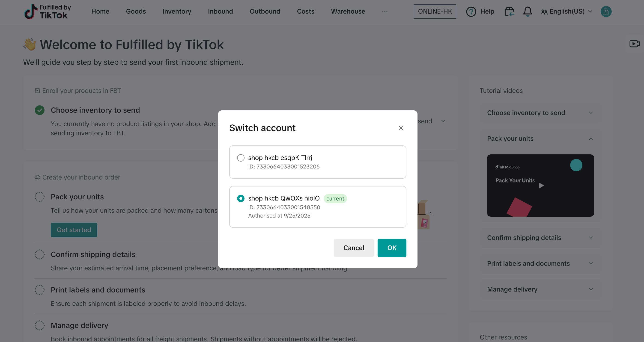Click the more options ellipsis in navigation

click(385, 12)
